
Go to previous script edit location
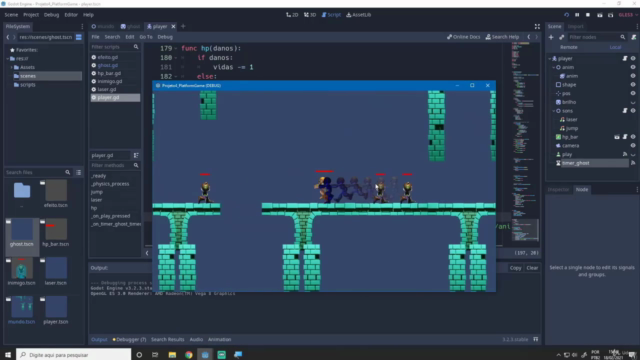click(x=529, y=37)
